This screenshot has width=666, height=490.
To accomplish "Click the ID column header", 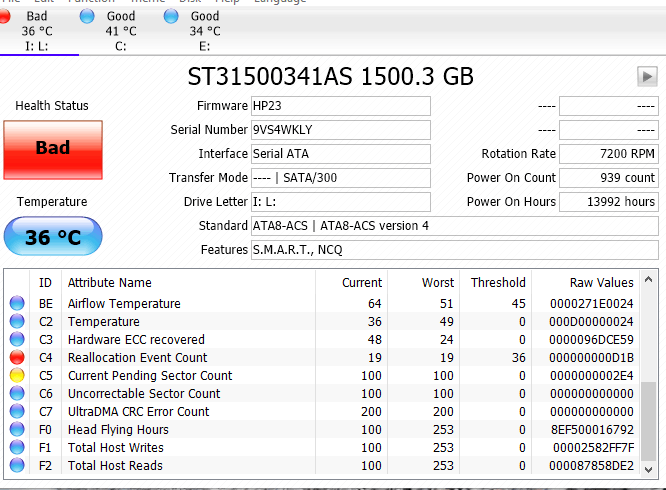I will point(45,283).
